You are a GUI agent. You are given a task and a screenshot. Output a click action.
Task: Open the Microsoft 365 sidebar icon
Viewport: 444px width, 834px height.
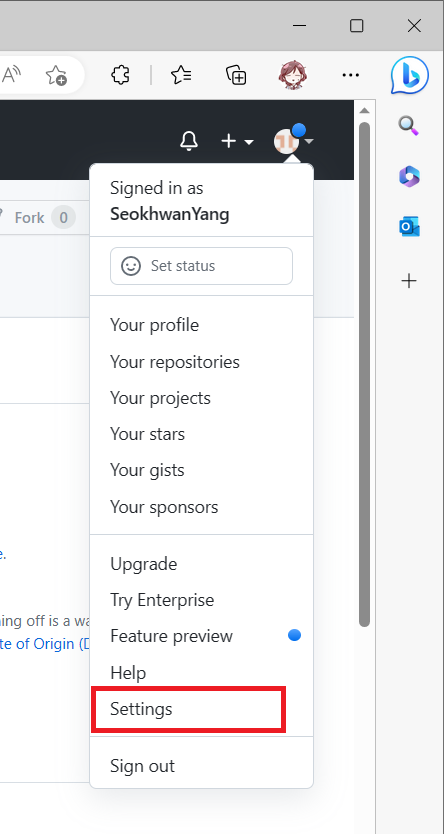pyautogui.click(x=409, y=176)
